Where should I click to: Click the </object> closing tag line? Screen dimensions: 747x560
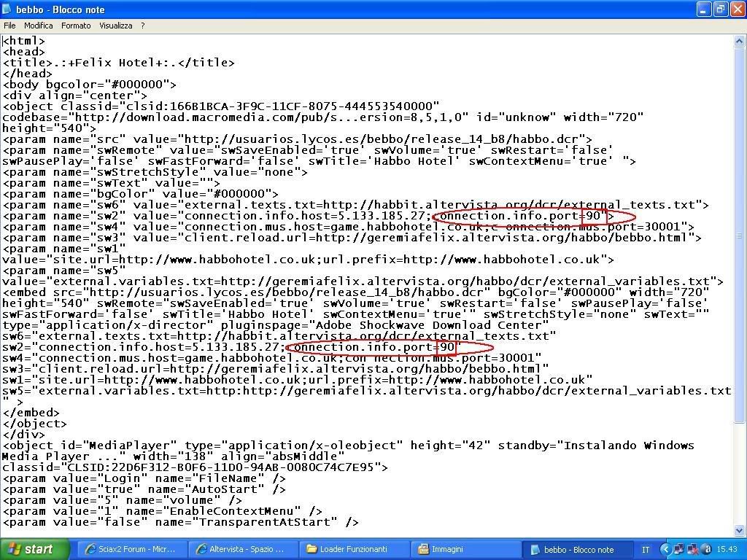click(35, 424)
